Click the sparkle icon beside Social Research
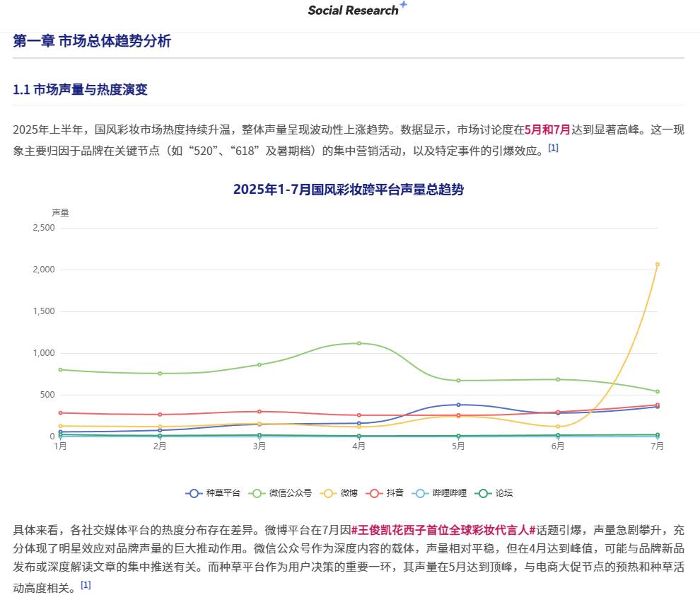 (x=404, y=6)
